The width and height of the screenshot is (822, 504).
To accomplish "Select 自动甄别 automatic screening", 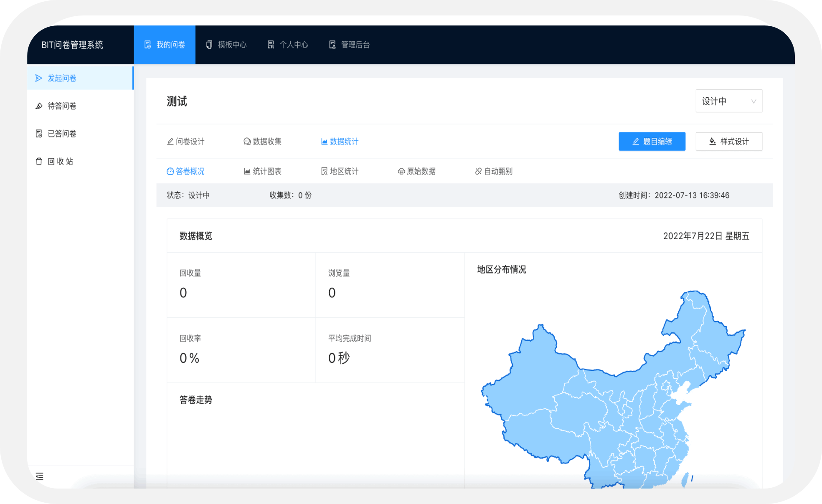I will (498, 171).
